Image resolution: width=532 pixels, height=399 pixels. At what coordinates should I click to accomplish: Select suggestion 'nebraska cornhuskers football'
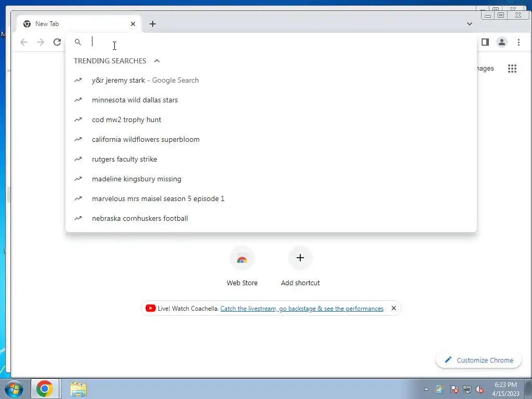[x=271, y=218]
